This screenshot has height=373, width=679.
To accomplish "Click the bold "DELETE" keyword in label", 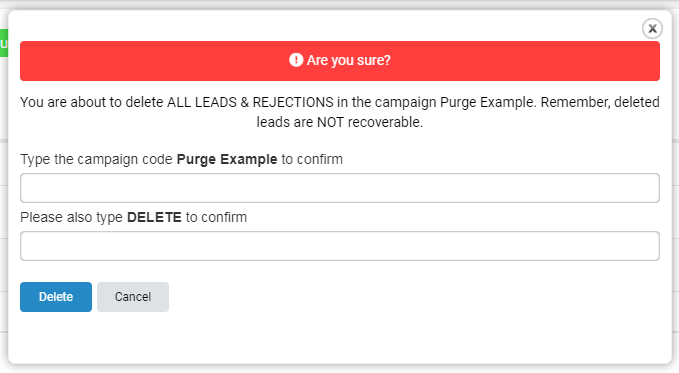I will pos(154,217).
